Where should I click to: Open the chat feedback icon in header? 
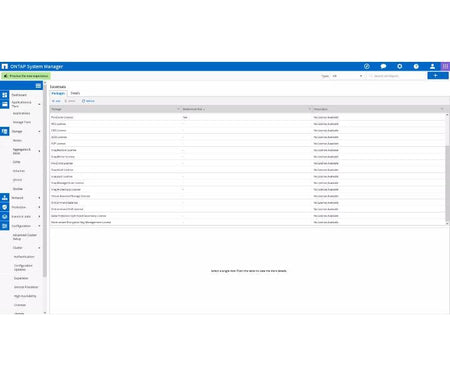click(383, 66)
